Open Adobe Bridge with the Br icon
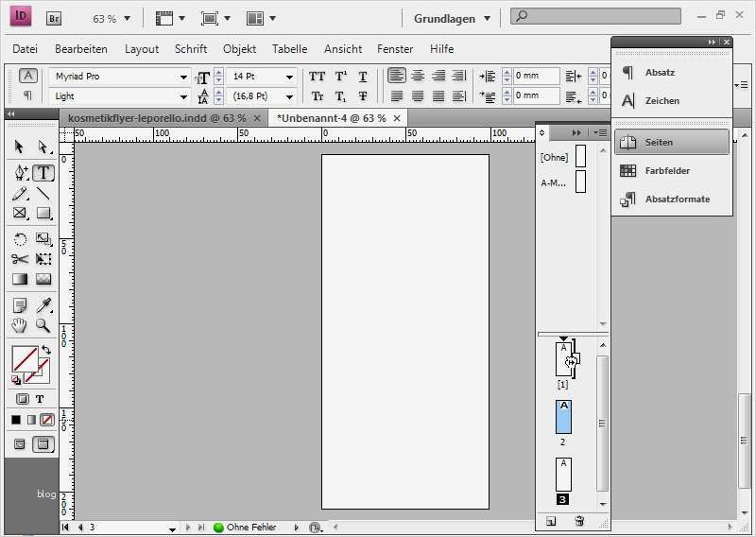 click(x=54, y=18)
